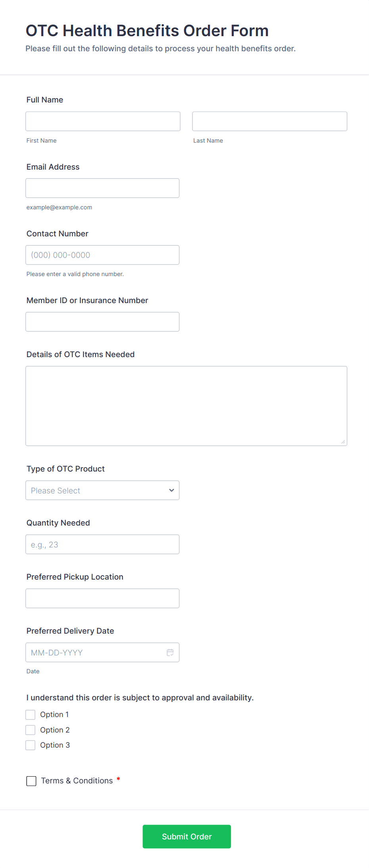The image size is (369, 868).
Task: Click the Terms & Conditions label text
Action: click(77, 781)
